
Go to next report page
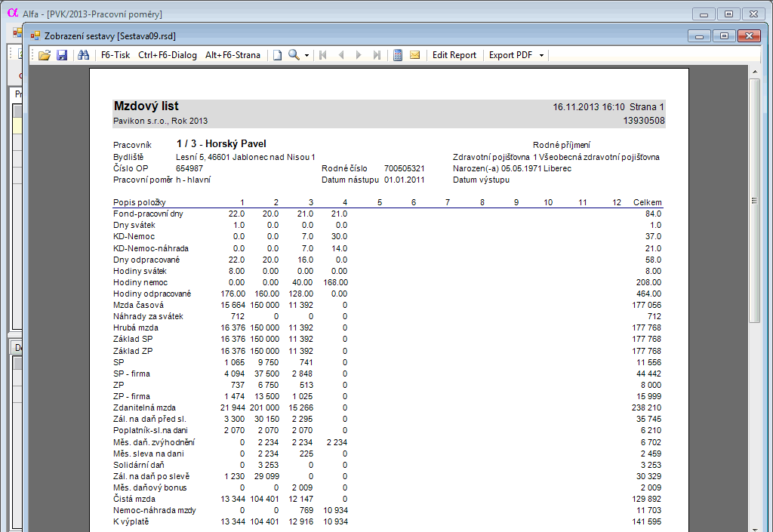pyautogui.click(x=359, y=55)
